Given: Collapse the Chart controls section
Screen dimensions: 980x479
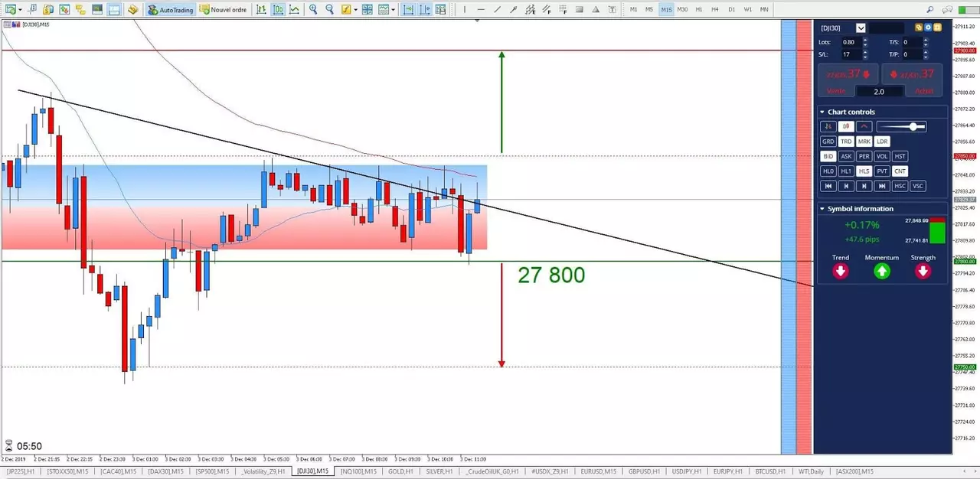Looking at the screenshot, I should coord(822,112).
